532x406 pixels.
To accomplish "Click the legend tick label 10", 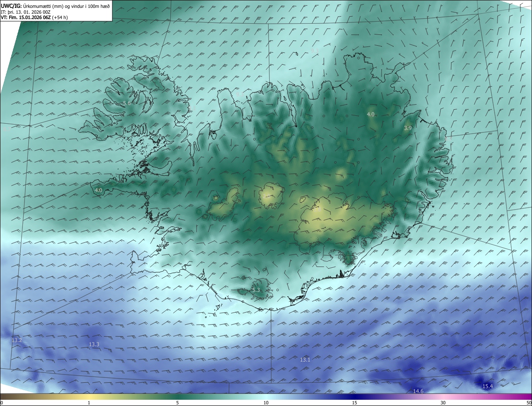I will [266, 403].
